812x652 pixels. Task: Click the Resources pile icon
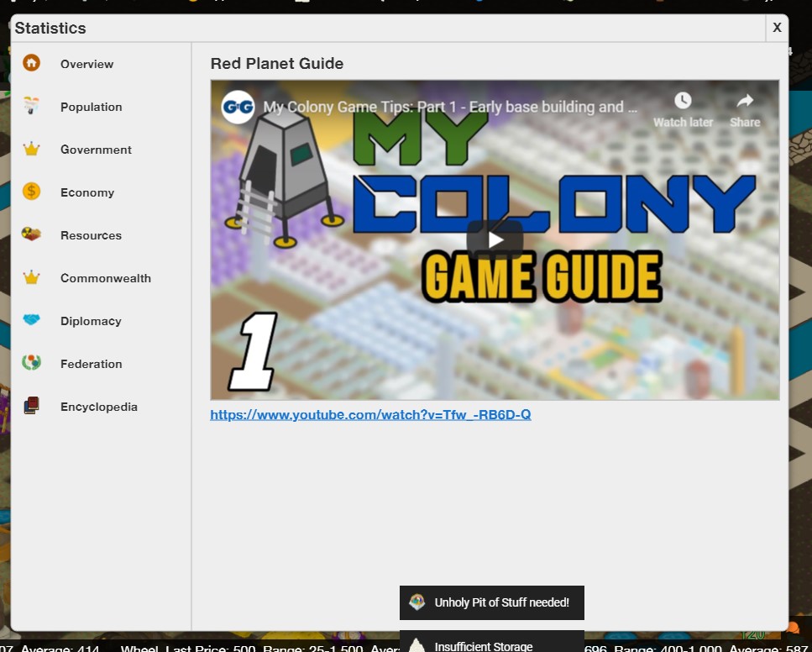click(31, 234)
